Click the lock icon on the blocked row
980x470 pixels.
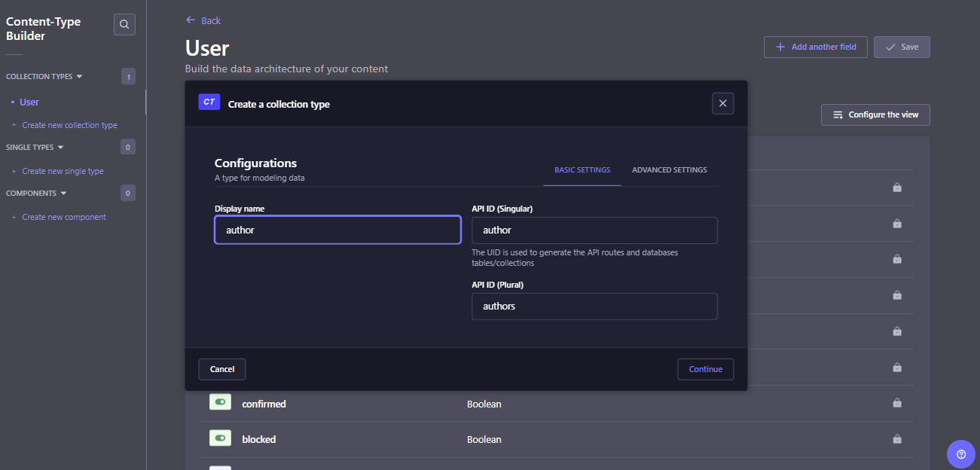(897, 438)
